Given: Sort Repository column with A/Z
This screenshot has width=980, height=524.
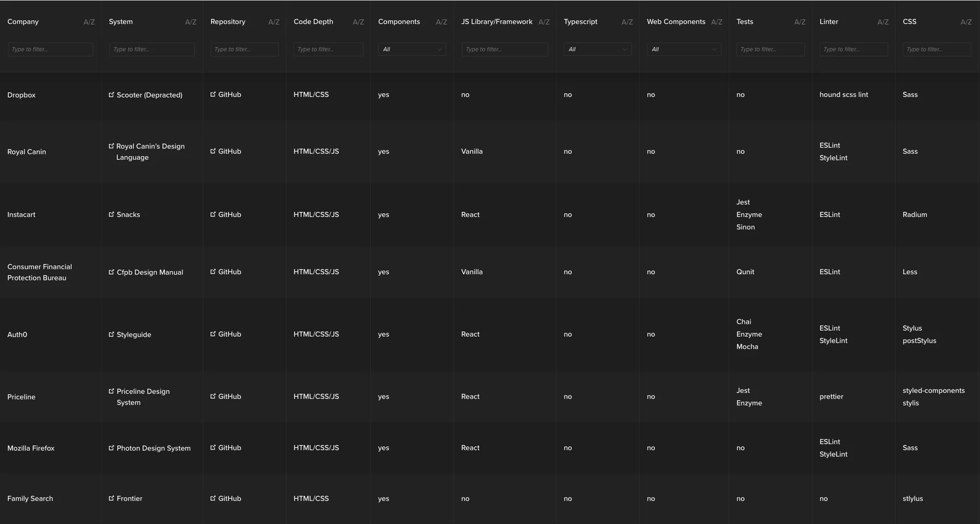Looking at the screenshot, I should click(x=274, y=22).
